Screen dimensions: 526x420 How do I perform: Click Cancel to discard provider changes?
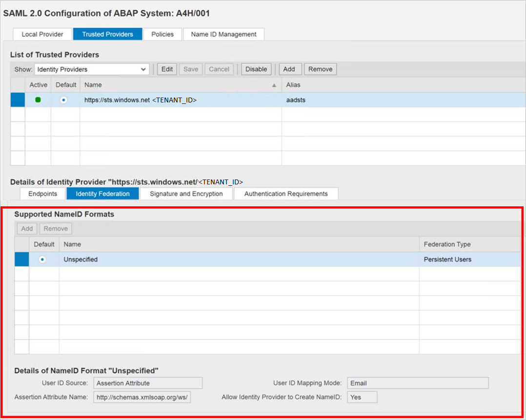(219, 69)
